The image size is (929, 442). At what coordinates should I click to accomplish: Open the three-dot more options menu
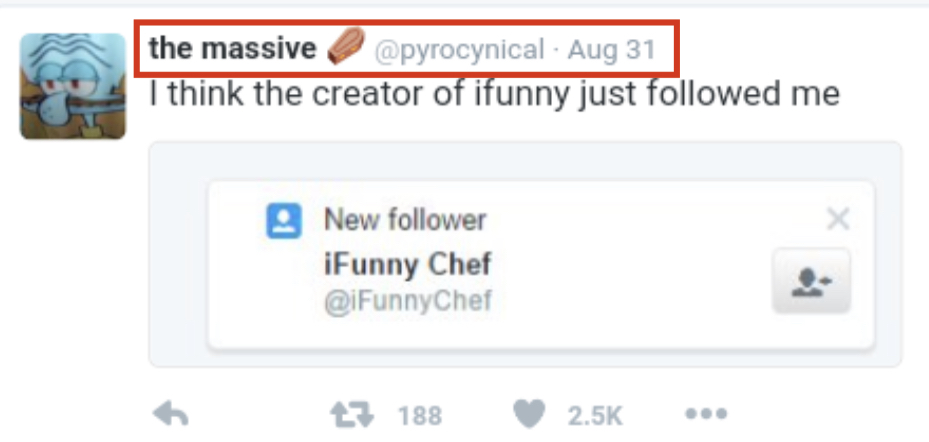point(704,414)
